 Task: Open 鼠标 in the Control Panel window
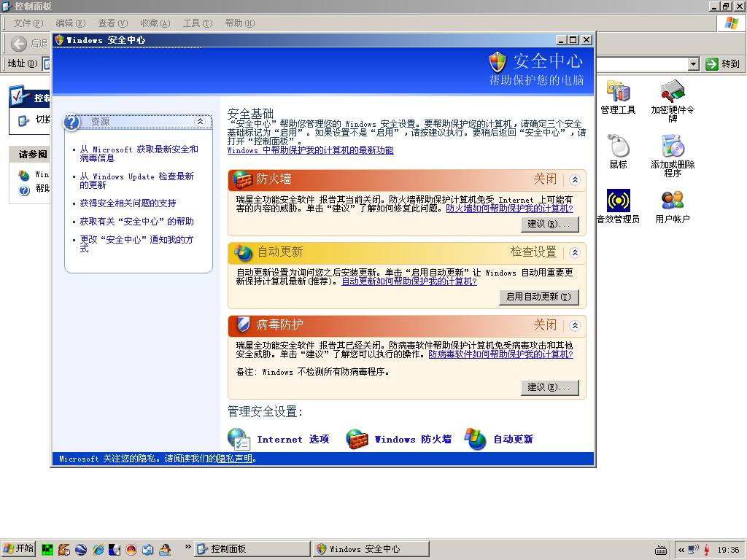tap(618, 152)
